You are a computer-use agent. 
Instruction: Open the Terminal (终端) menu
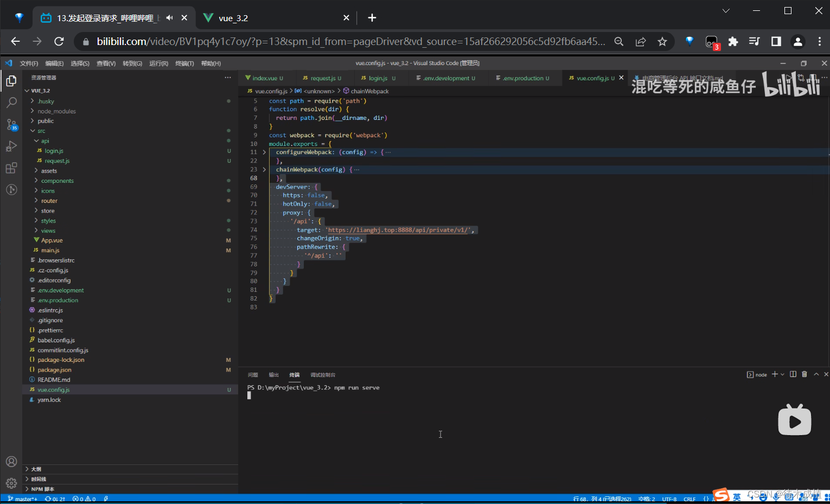184,63
